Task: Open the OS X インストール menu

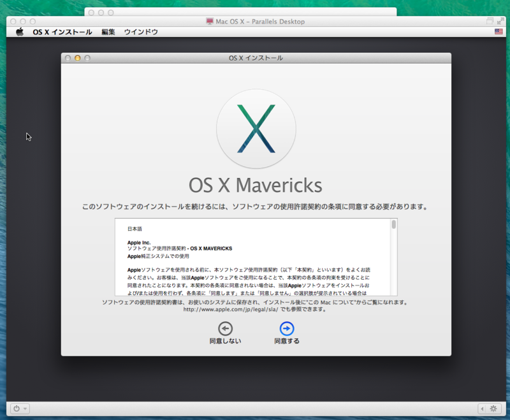Action: [62, 32]
